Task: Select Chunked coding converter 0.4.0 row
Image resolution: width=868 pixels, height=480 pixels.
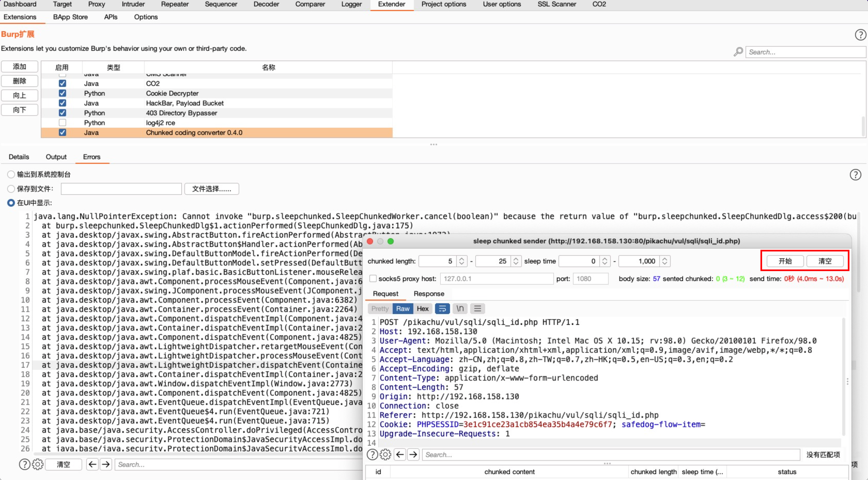Action: tap(217, 132)
